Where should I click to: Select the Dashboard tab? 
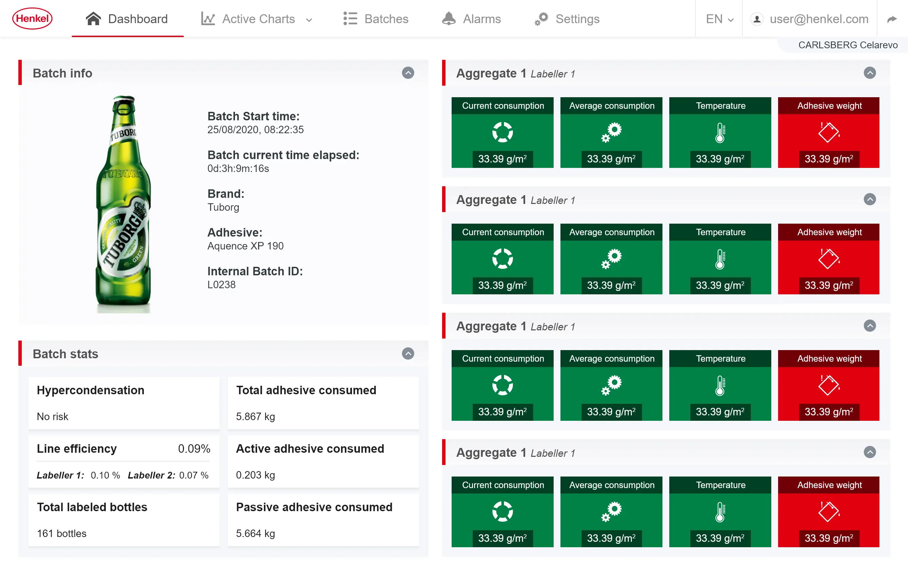pyautogui.click(x=127, y=19)
